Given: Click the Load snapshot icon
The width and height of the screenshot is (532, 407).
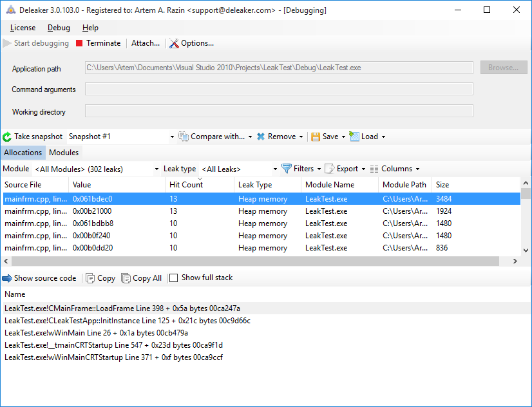Looking at the screenshot, I should (354, 136).
